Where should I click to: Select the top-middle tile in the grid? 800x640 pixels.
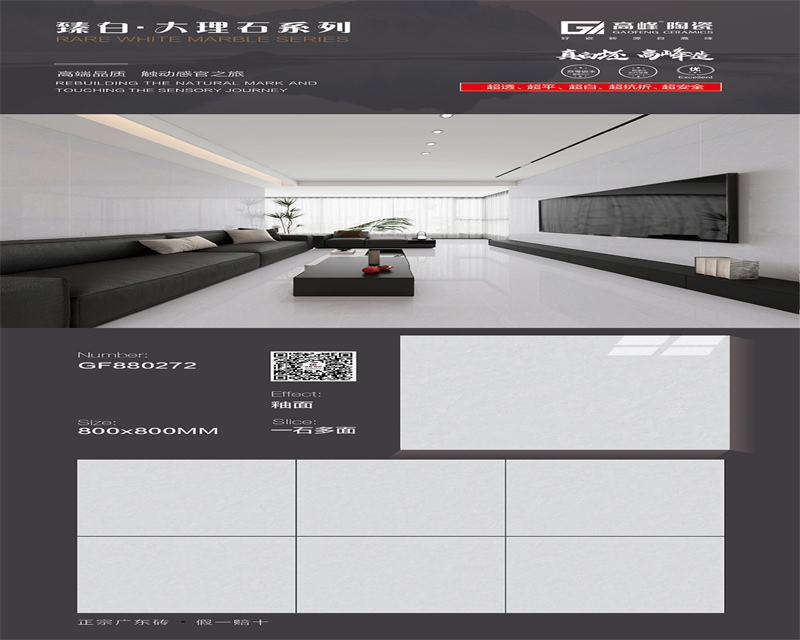tap(400, 497)
